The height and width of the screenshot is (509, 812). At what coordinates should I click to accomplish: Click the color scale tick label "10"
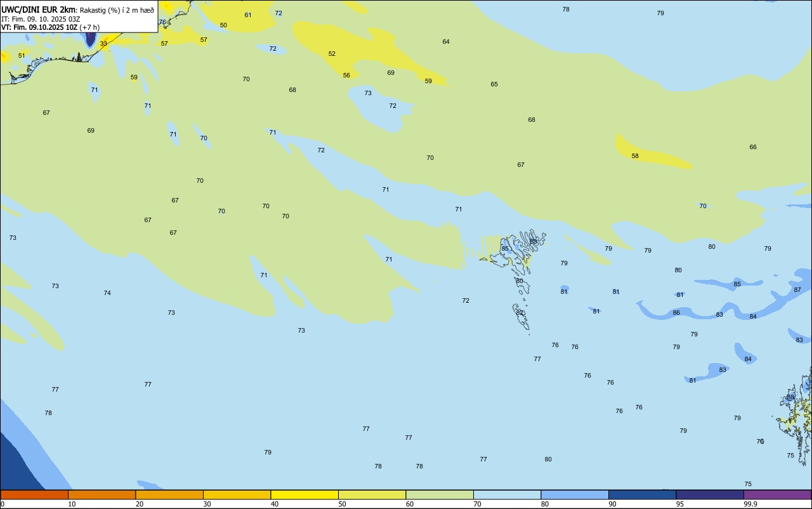[72, 504]
